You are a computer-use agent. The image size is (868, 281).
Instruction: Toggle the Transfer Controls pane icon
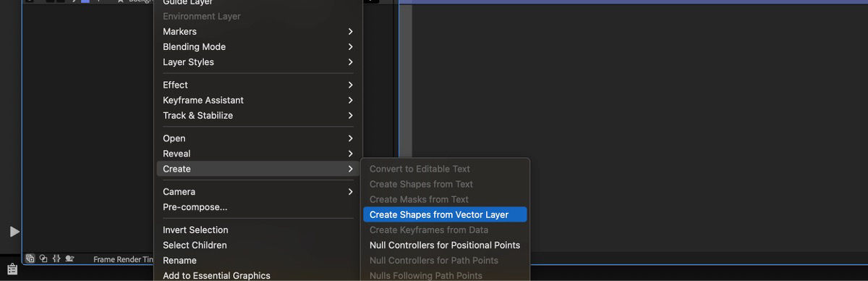click(43, 259)
